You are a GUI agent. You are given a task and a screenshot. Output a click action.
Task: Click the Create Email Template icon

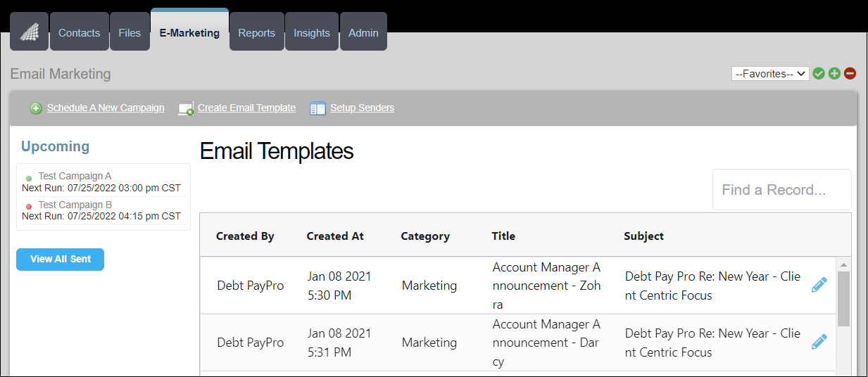(x=186, y=108)
